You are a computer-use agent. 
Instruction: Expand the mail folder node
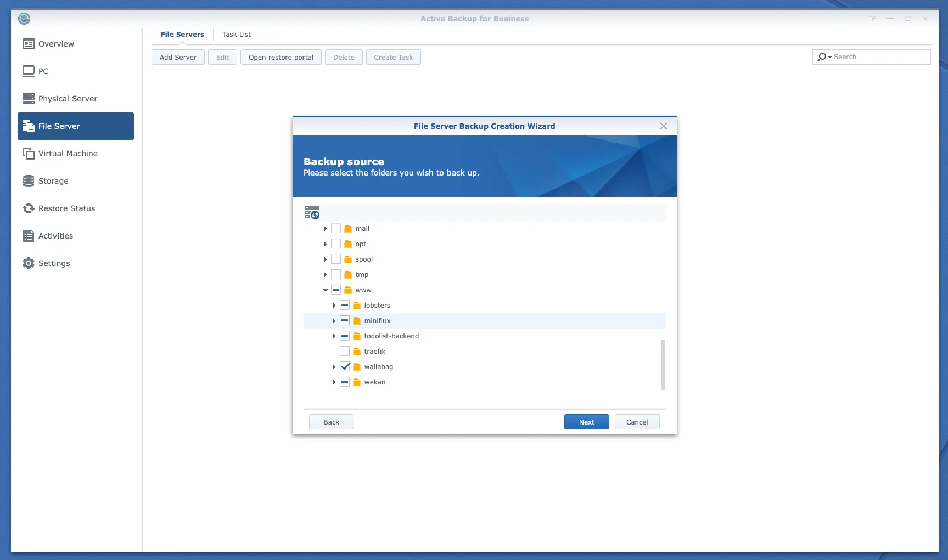[326, 229]
